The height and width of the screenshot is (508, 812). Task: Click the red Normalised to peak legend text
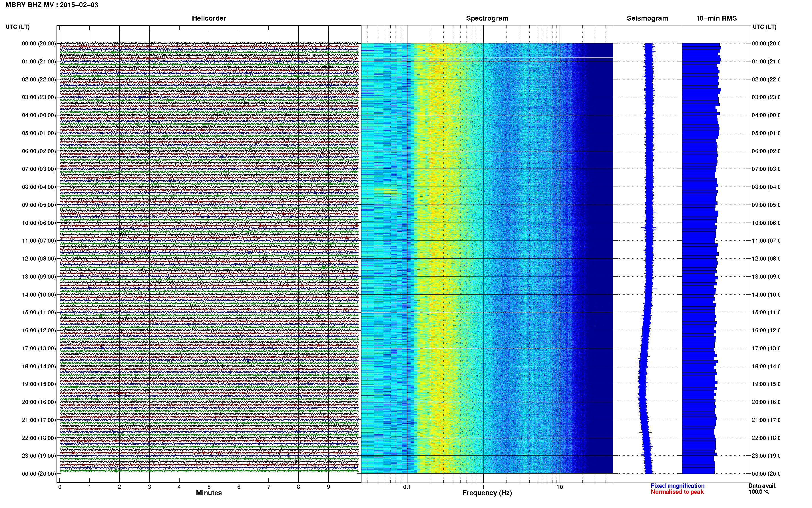pos(677,492)
